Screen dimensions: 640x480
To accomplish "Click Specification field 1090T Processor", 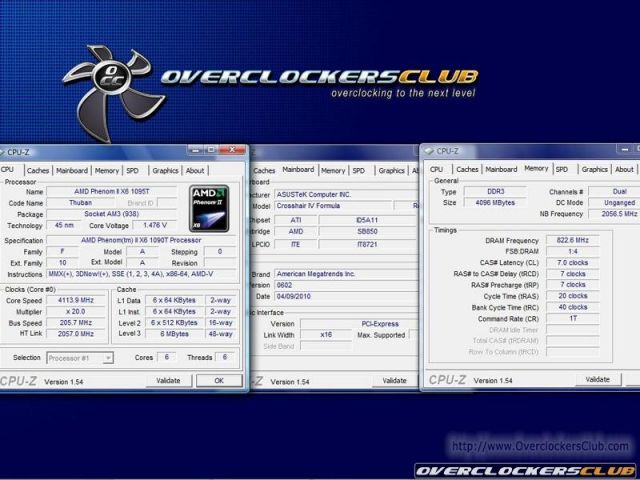I will (x=141, y=240).
